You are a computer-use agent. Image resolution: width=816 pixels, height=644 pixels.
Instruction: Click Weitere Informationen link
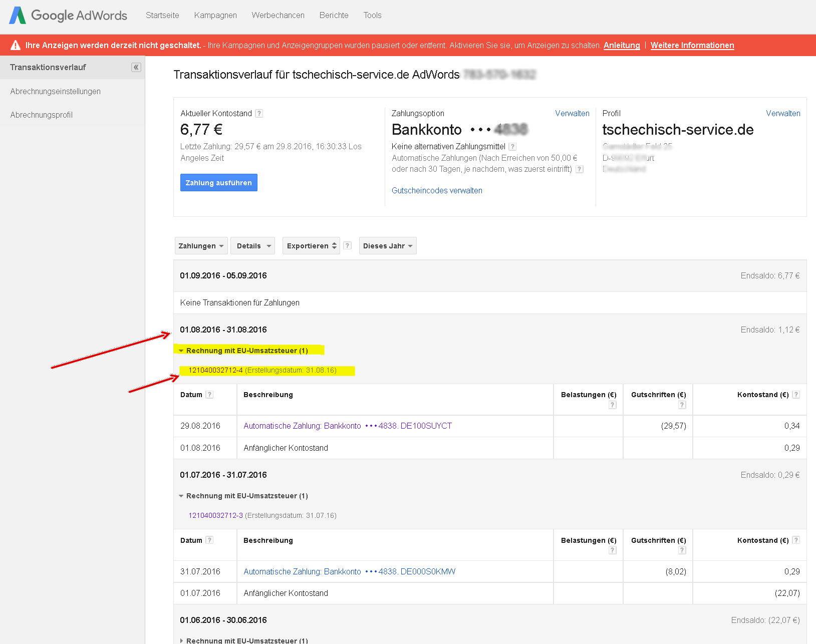pos(692,45)
